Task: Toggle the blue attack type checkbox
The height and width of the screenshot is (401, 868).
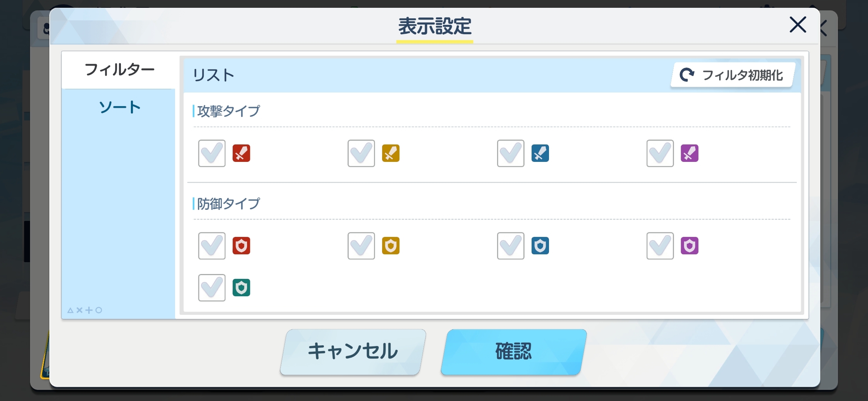Action: (x=511, y=153)
